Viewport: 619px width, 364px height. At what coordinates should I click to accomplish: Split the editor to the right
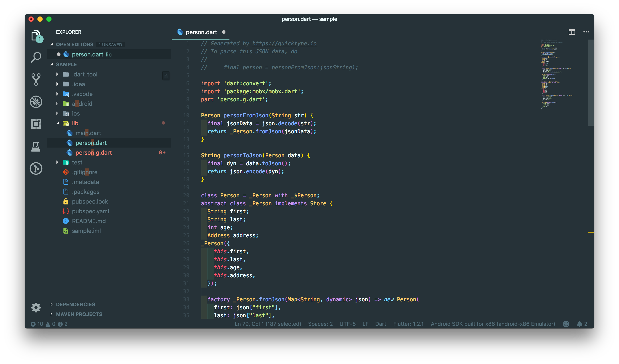(572, 32)
